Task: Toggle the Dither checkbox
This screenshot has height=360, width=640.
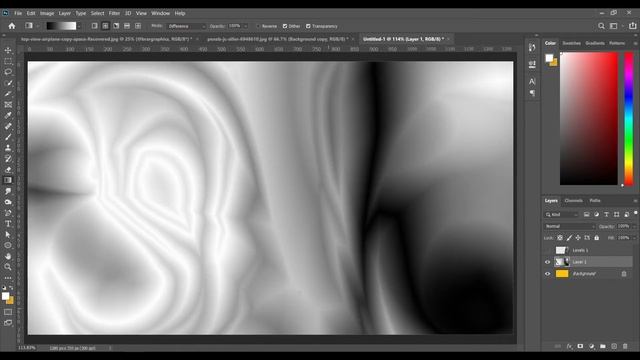Action: 285,26
